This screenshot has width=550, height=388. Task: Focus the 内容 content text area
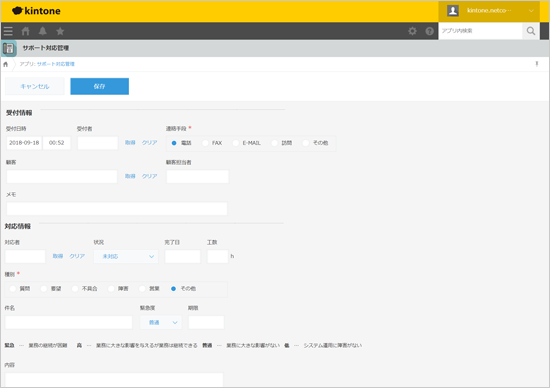[x=114, y=380]
